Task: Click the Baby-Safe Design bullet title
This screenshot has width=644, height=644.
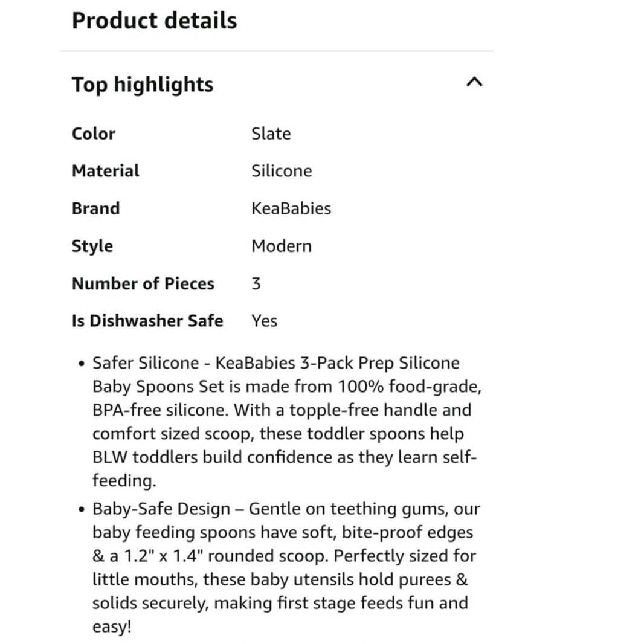Action: coord(161,509)
